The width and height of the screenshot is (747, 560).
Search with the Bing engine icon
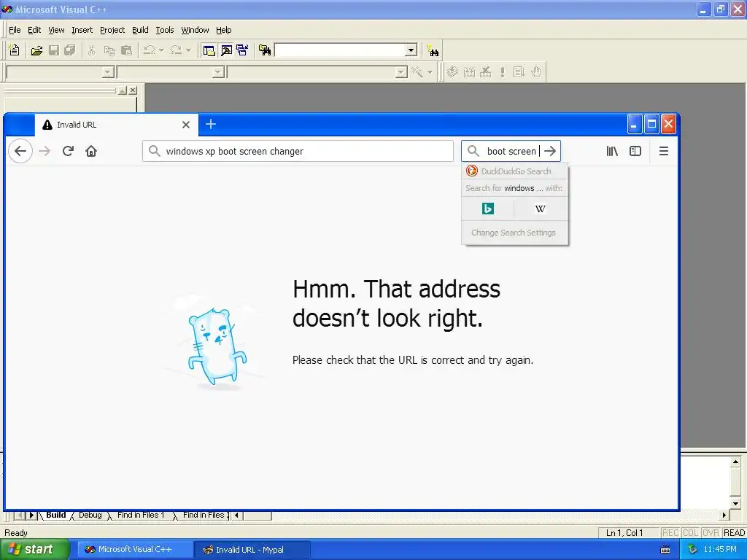click(488, 209)
